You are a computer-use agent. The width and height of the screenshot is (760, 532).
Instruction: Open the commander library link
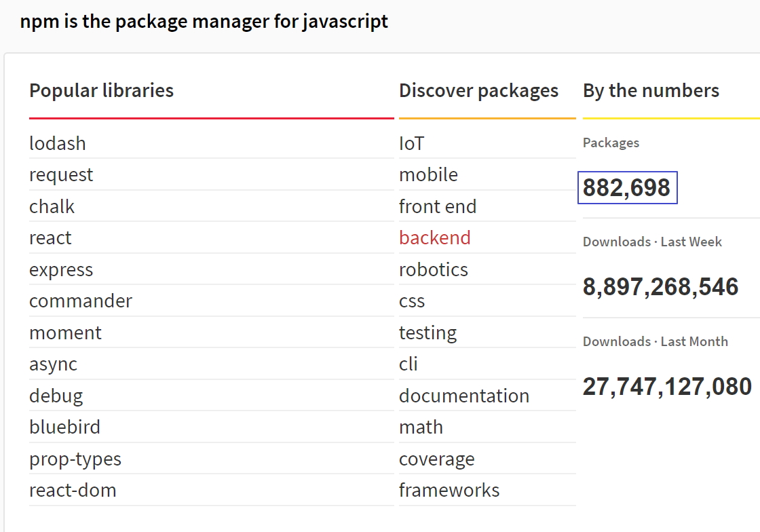(x=81, y=301)
